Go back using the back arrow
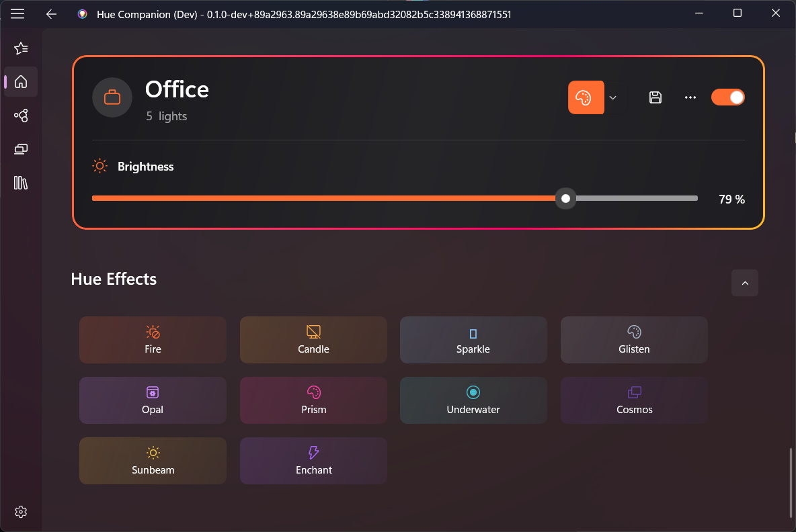Screen dimensions: 796x532 coord(52,13)
